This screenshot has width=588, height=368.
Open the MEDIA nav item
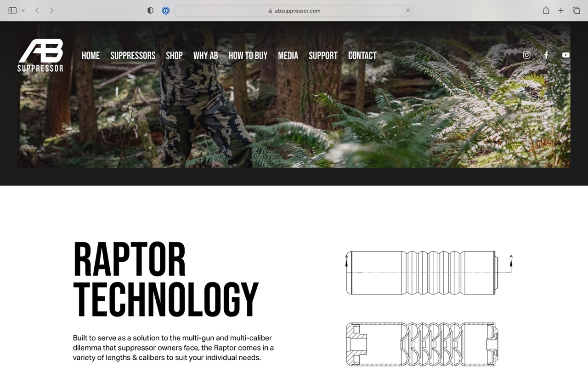point(288,56)
